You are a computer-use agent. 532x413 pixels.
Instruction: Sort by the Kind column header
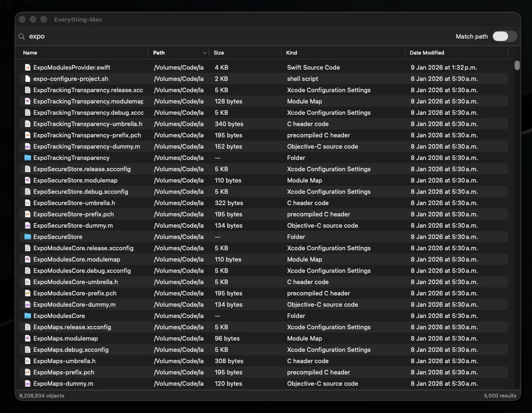291,53
